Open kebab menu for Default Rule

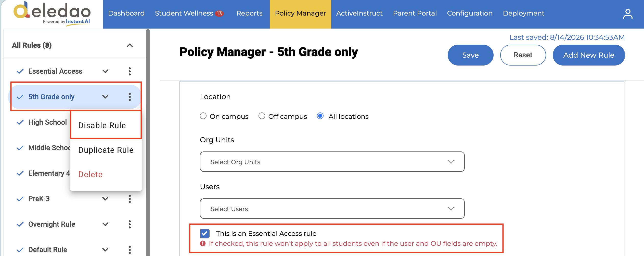tap(130, 250)
